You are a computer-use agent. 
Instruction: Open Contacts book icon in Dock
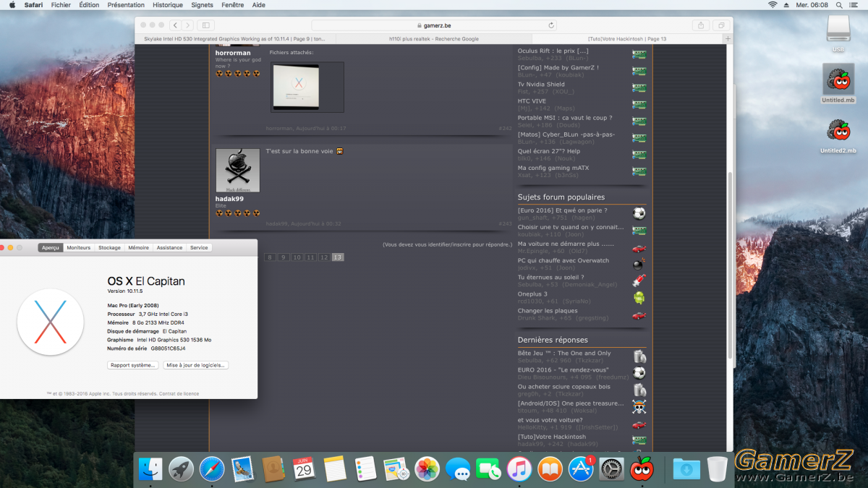pyautogui.click(x=273, y=469)
